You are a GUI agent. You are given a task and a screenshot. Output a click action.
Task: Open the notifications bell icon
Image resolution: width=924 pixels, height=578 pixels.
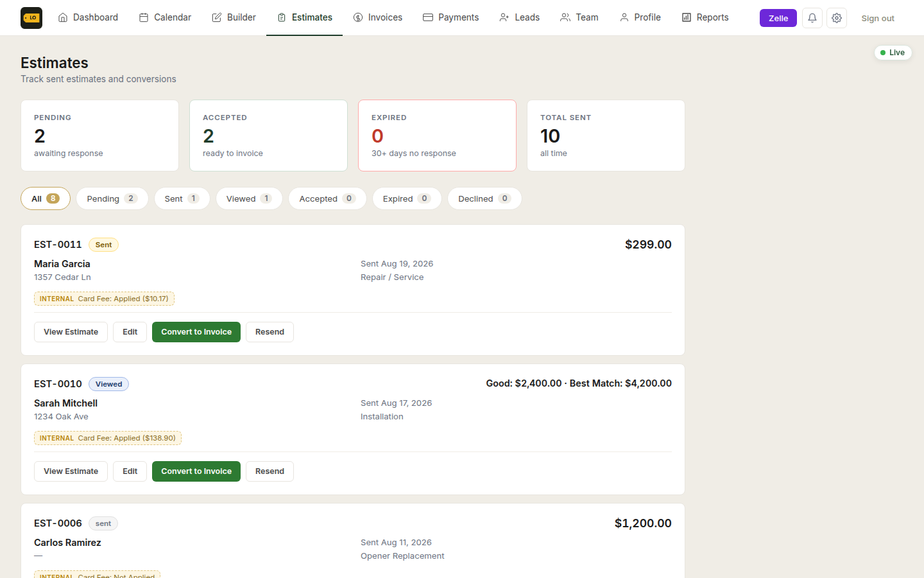pyautogui.click(x=812, y=18)
